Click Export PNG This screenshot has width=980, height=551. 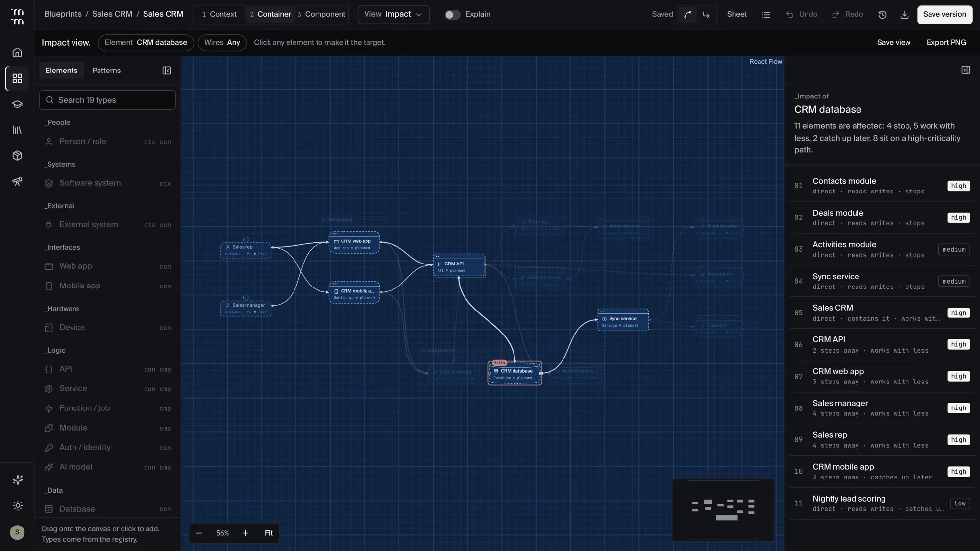click(x=946, y=43)
